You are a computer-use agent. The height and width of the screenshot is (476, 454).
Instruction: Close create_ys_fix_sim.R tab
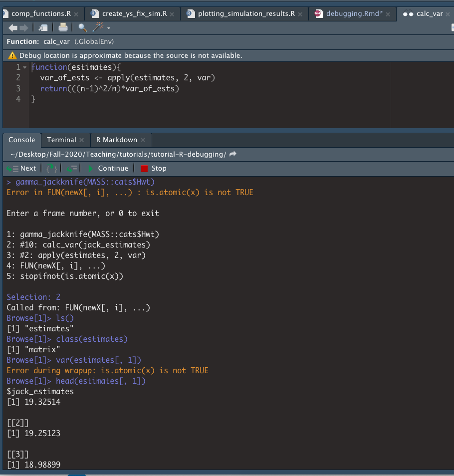click(x=172, y=14)
